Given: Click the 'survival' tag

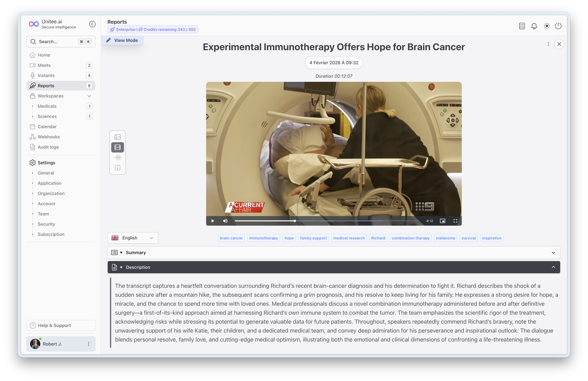Looking at the screenshot, I should click(x=468, y=238).
